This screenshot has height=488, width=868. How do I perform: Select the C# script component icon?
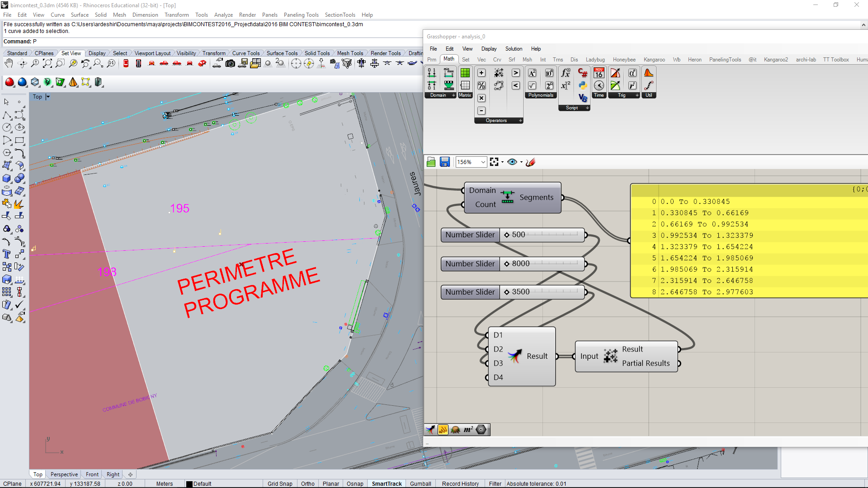coord(583,73)
